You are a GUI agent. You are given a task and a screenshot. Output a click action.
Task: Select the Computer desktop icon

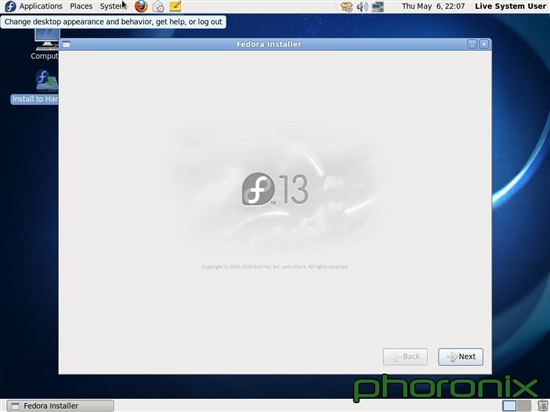coord(46,44)
